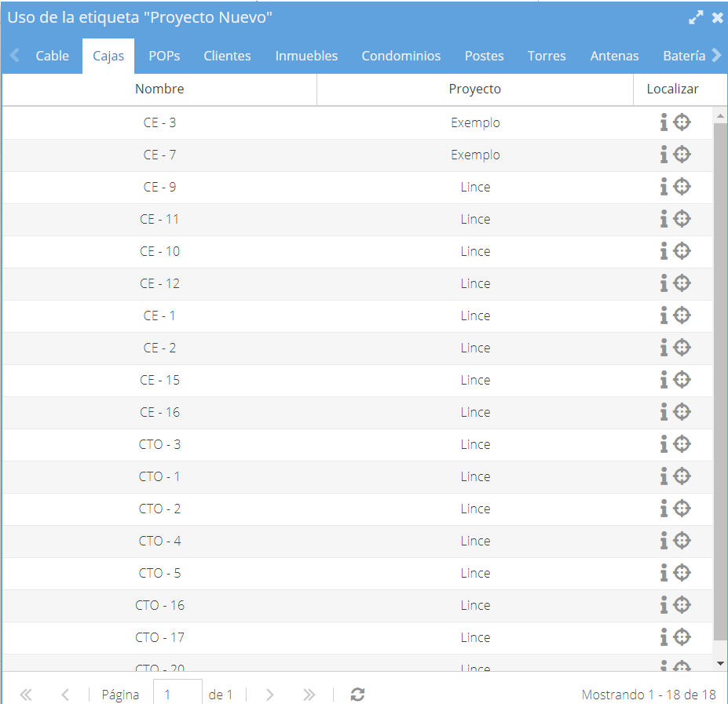Screen dimensions: 728x704
Task: Click Exemplo project in CE - 7 row
Action: tap(475, 155)
